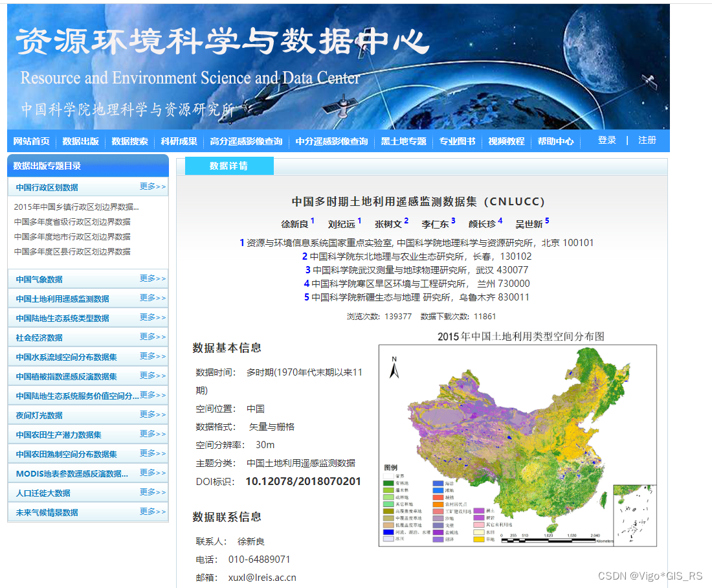
Task: Open the 中国水系流域空间分布数据集 category
Action: (x=66, y=357)
